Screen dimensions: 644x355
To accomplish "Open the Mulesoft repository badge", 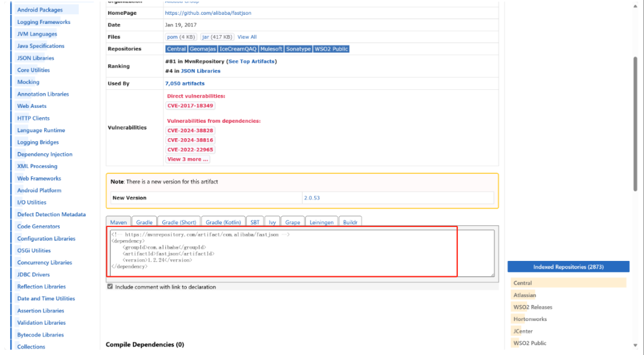I will tap(271, 49).
